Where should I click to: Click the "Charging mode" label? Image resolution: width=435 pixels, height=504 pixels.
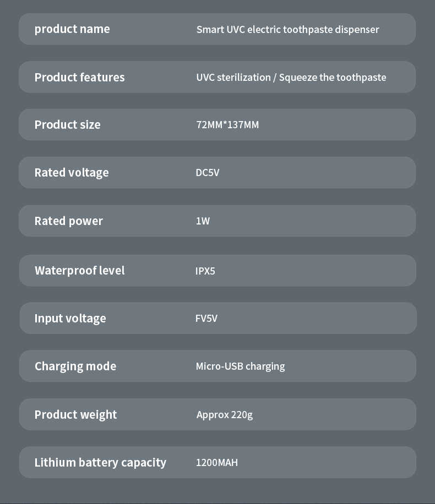pos(75,366)
